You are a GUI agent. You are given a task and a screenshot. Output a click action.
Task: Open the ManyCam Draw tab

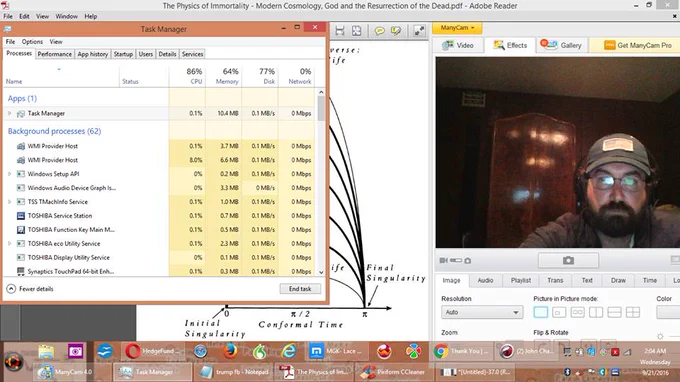(618, 281)
